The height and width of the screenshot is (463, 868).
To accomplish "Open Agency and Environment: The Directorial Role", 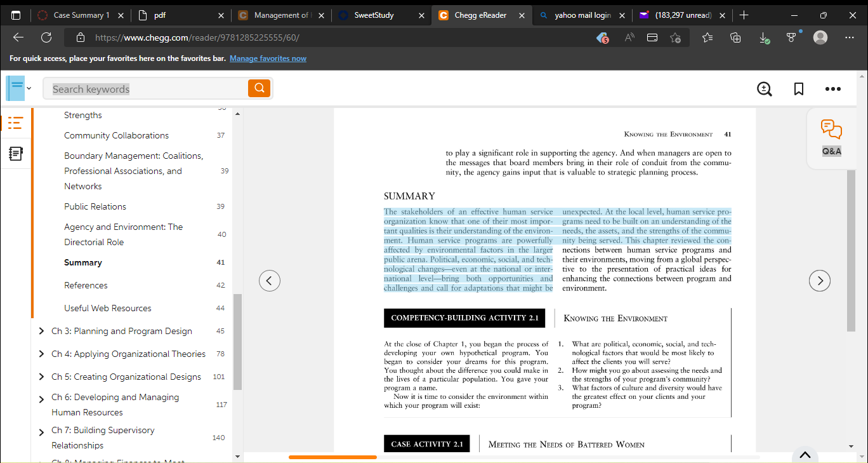I will [x=123, y=234].
